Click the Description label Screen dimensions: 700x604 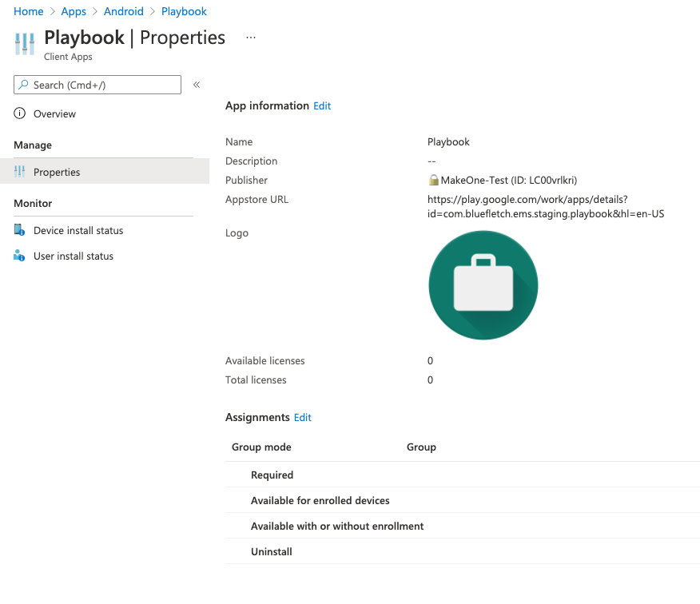[x=252, y=161]
